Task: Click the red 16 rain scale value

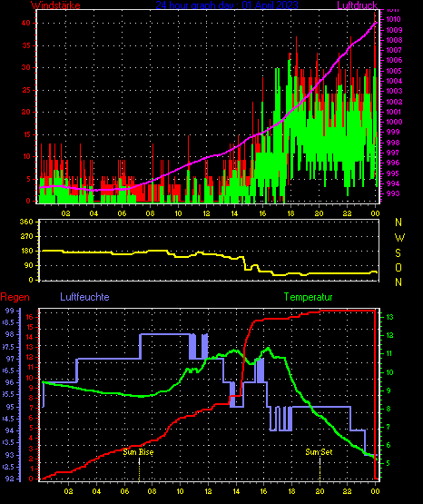Action: pyautogui.click(x=30, y=317)
